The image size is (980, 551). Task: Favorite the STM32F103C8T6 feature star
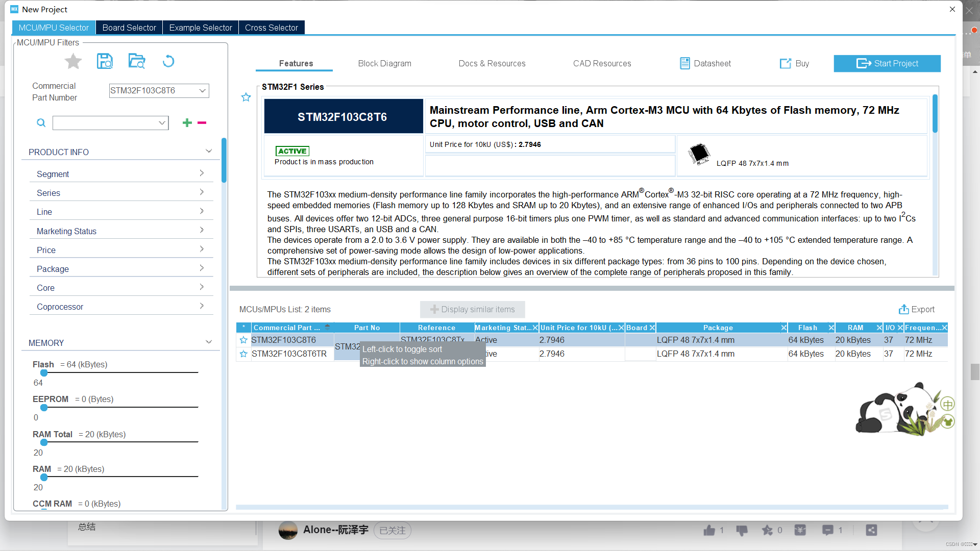click(246, 97)
